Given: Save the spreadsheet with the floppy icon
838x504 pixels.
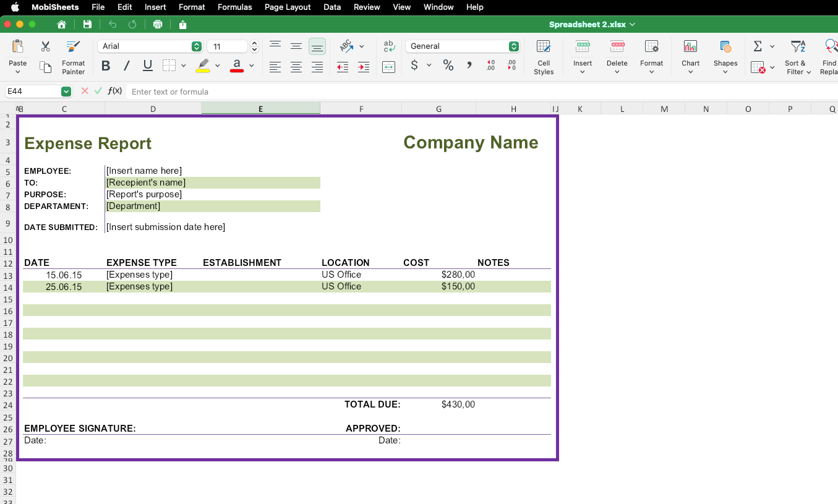Looking at the screenshot, I should [x=87, y=25].
